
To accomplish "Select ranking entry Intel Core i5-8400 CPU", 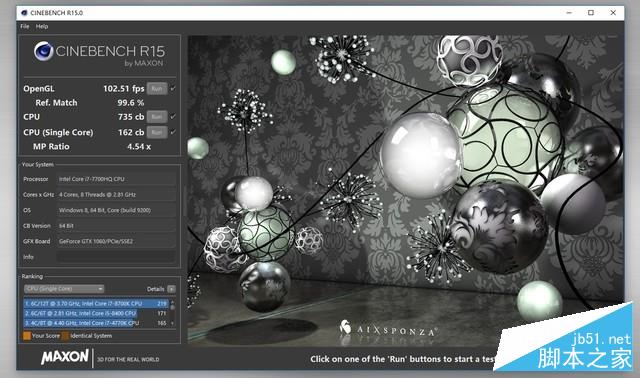I will click(96, 314).
